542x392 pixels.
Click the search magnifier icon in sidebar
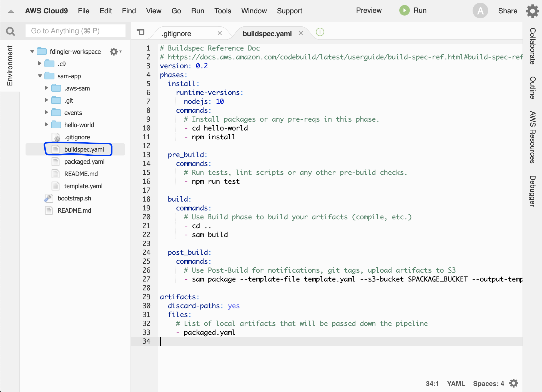[x=11, y=31]
